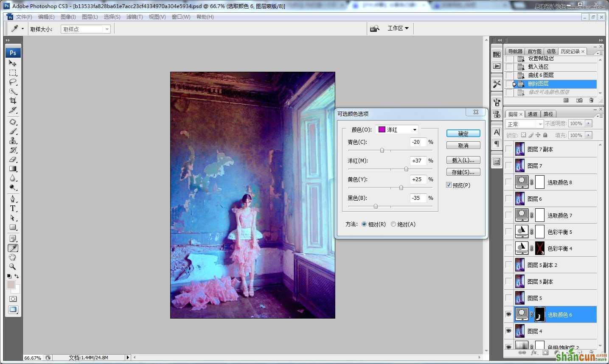The height and width of the screenshot is (364, 609).
Task: Click the 载入(L)... button
Action: (463, 160)
